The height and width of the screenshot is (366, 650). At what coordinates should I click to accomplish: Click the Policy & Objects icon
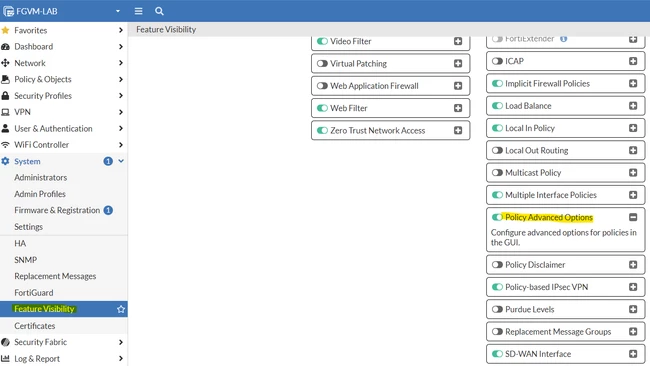pyautogui.click(x=5, y=79)
